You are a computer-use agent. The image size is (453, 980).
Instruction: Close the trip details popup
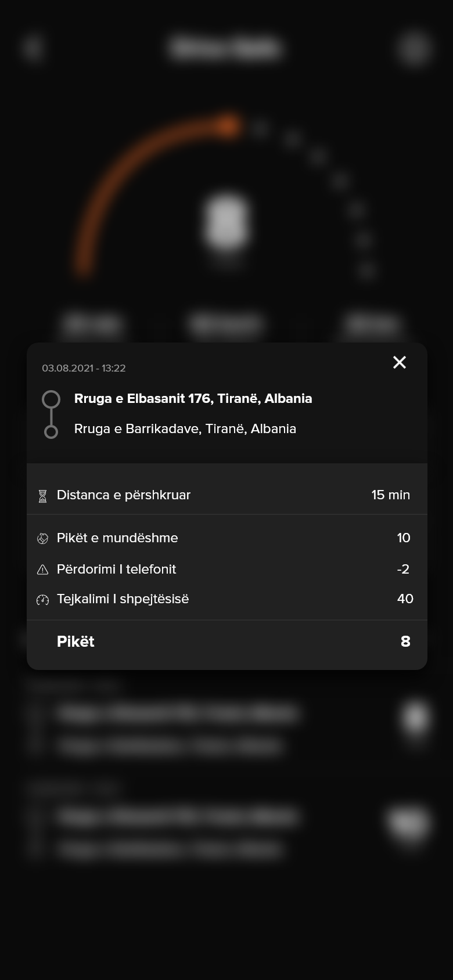point(400,362)
